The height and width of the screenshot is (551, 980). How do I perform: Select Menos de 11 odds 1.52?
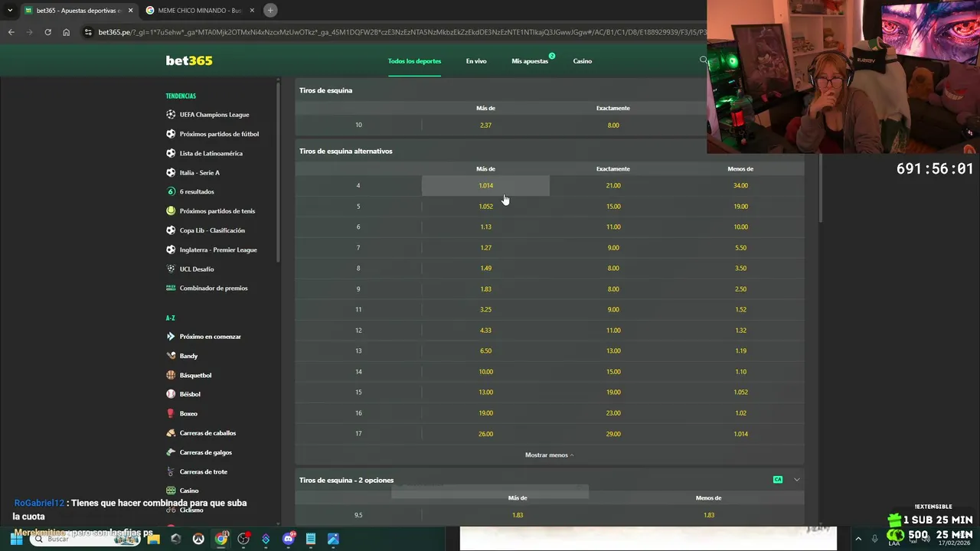[x=740, y=309]
